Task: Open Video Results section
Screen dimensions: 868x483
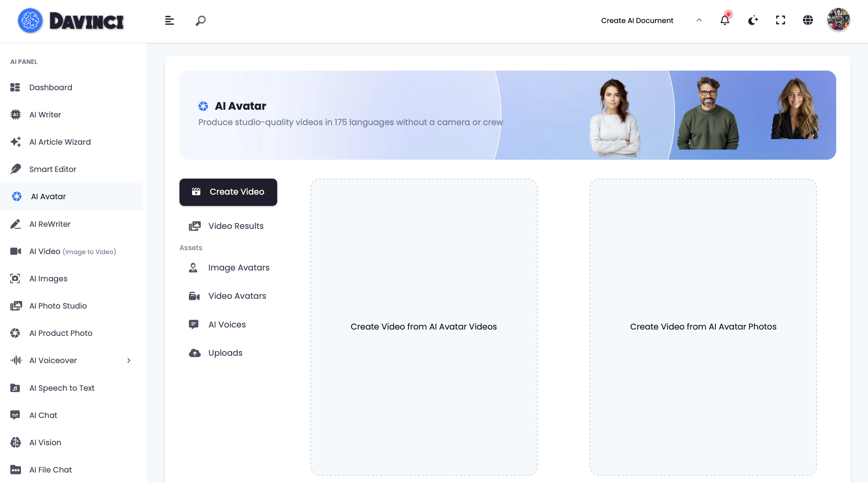Action: click(236, 226)
